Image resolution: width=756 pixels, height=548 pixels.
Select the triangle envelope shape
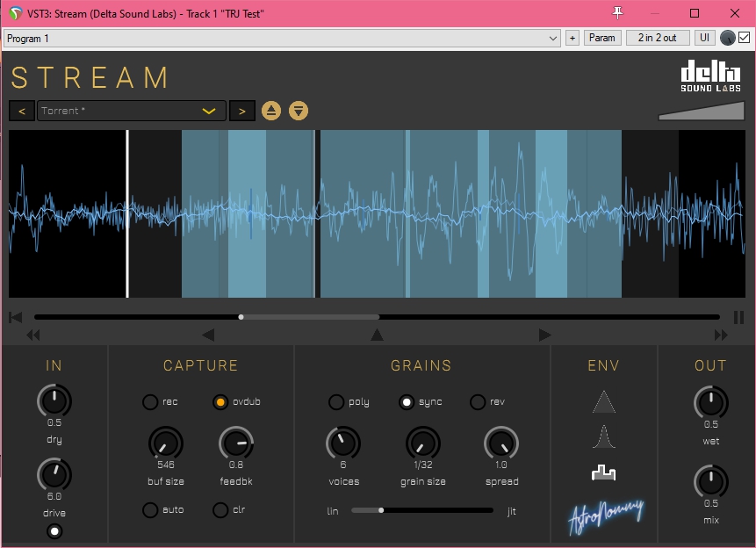tap(603, 402)
